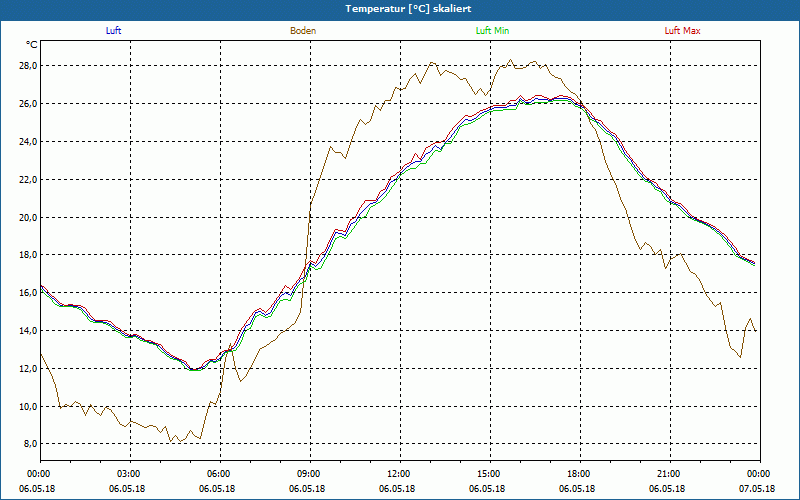Click the 24,0 y-axis label
This screenshot has width=800, height=500.
28,141
